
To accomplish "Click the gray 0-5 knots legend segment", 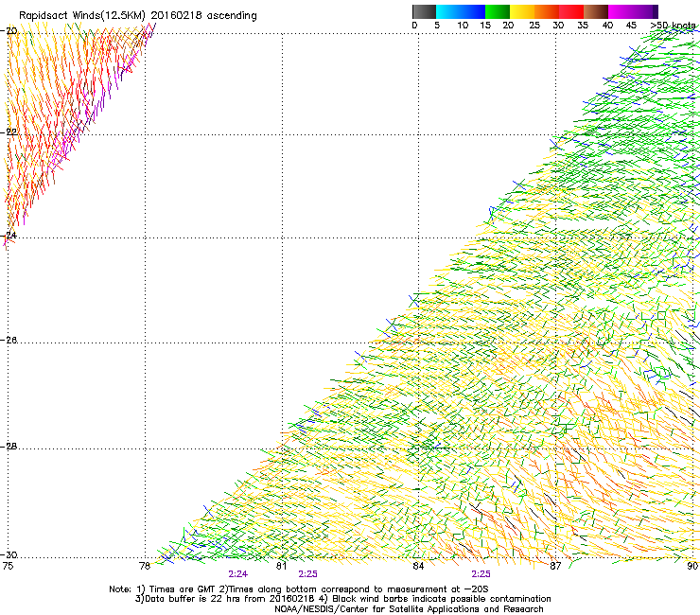I will point(424,11).
